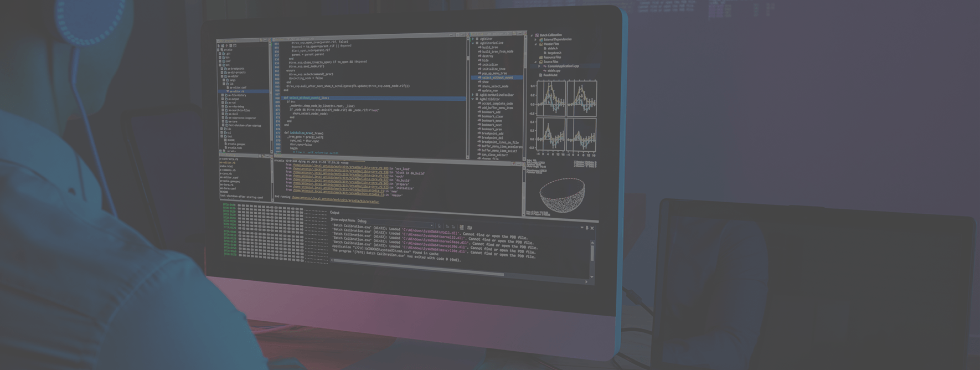Jump to initialize_tree in outline
The width and height of the screenshot is (980, 370).
pos(494,69)
